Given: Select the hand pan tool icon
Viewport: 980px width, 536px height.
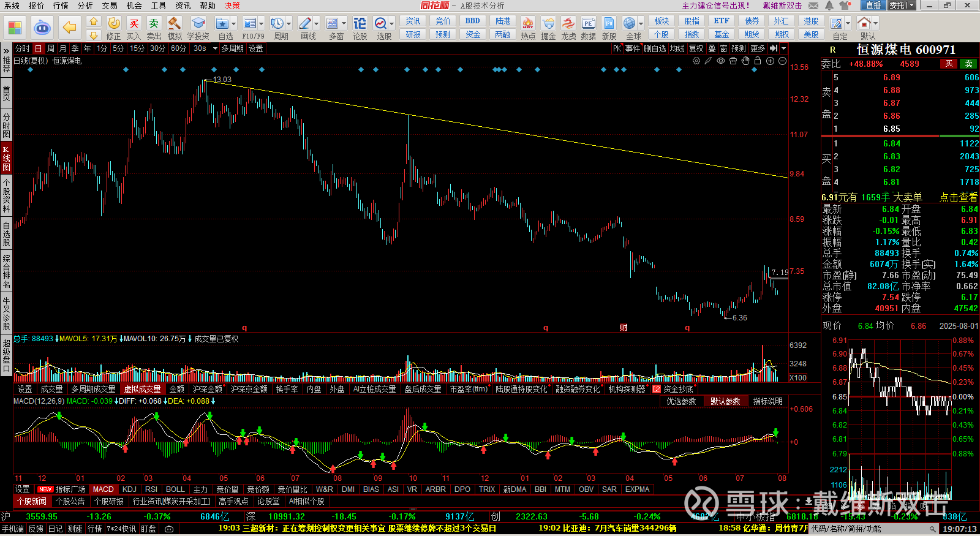Looking at the screenshot, I should (x=745, y=61).
